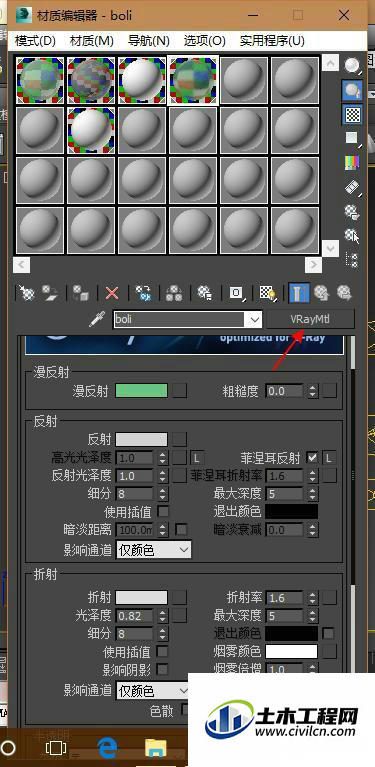The width and height of the screenshot is (375, 767).
Task: Click the 光泽度 0.82 value field
Action: click(x=134, y=616)
